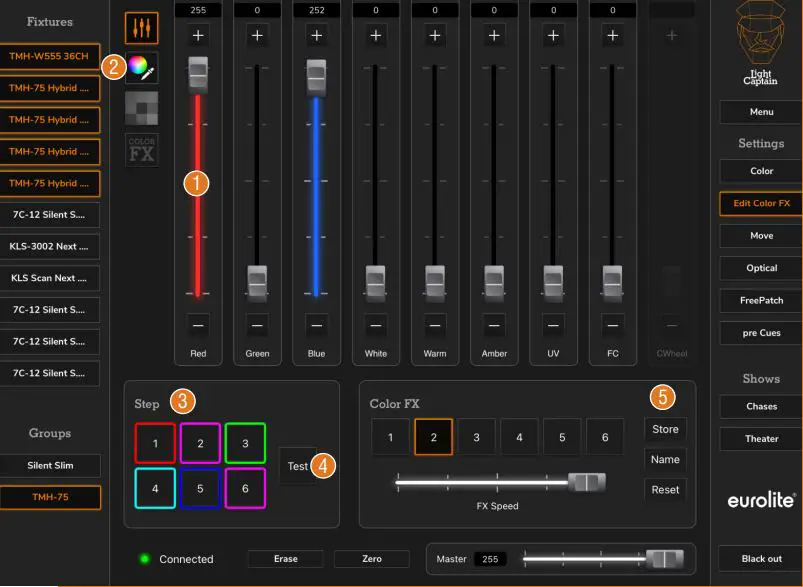Select the color grid palette icon
This screenshot has width=803, height=587.
coord(141,108)
